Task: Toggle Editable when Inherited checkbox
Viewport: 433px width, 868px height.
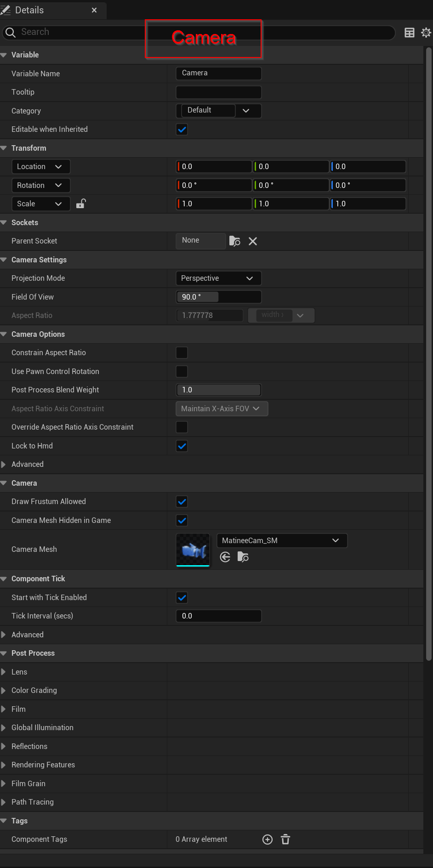Action: 182,130
